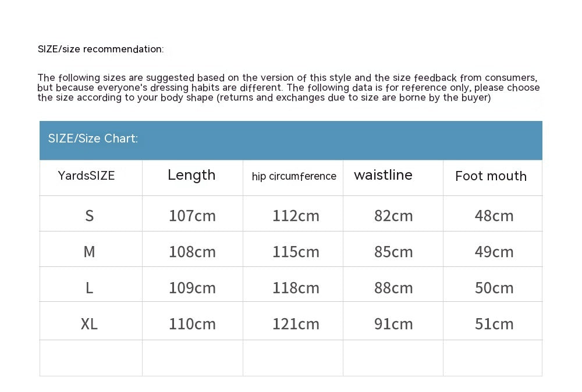582x392 pixels.
Task: Click the 51cm foot mouth cell
Action: (494, 324)
